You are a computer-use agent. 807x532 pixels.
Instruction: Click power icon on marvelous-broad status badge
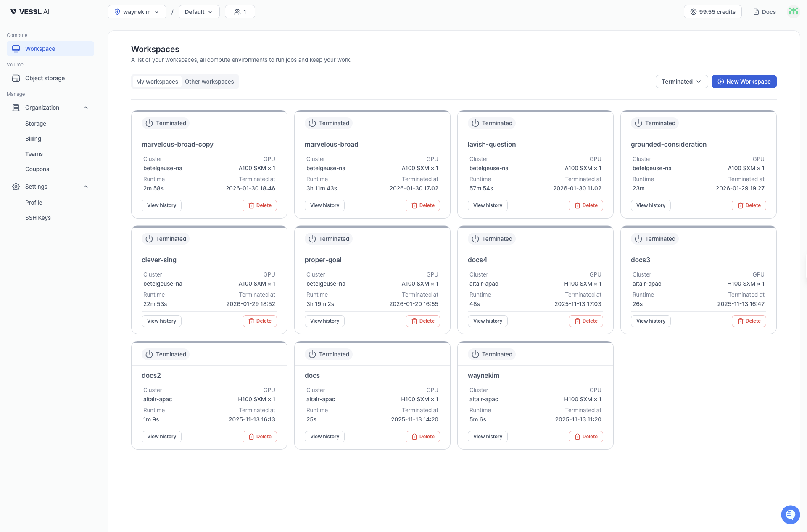point(312,123)
